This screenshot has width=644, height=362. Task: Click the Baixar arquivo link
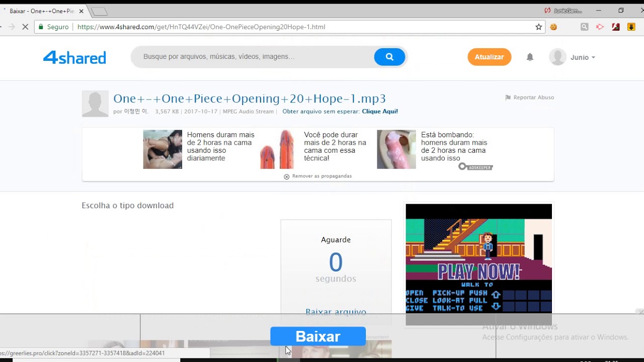336,312
